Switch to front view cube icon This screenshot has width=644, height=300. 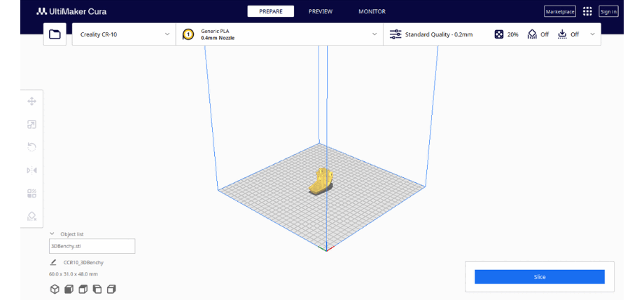[x=69, y=289]
